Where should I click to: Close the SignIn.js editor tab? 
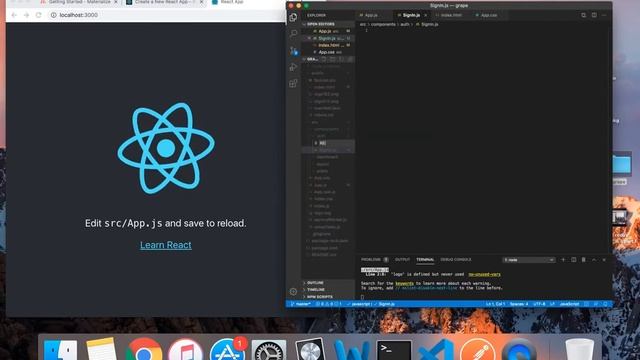point(425,15)
